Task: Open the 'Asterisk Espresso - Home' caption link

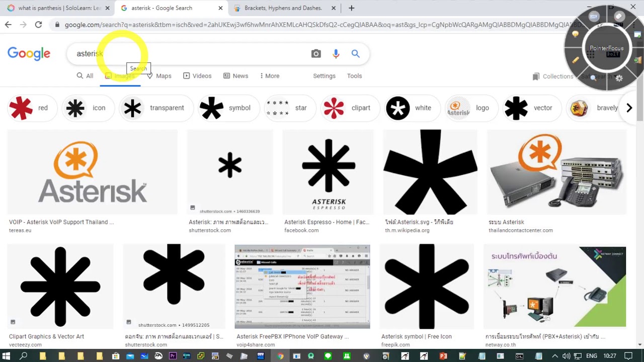Action: 327,222
